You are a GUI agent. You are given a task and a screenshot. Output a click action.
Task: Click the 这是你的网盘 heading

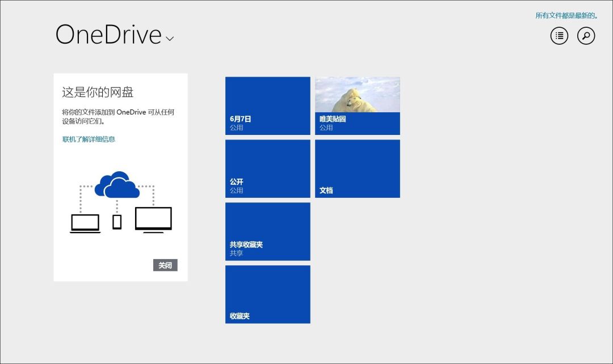98,92
